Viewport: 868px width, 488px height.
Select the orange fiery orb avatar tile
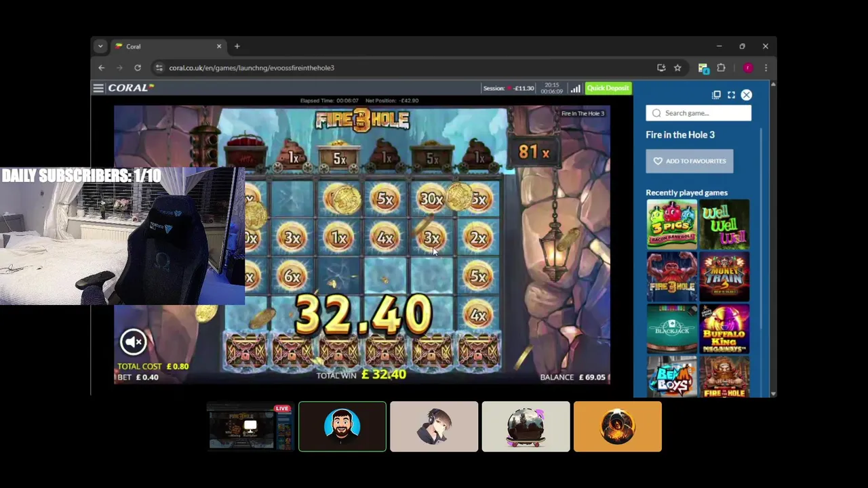click(618, 426)
